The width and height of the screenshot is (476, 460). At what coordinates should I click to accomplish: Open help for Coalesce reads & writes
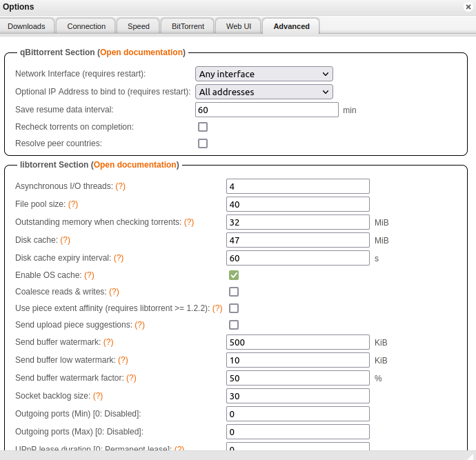pos(114,292)
